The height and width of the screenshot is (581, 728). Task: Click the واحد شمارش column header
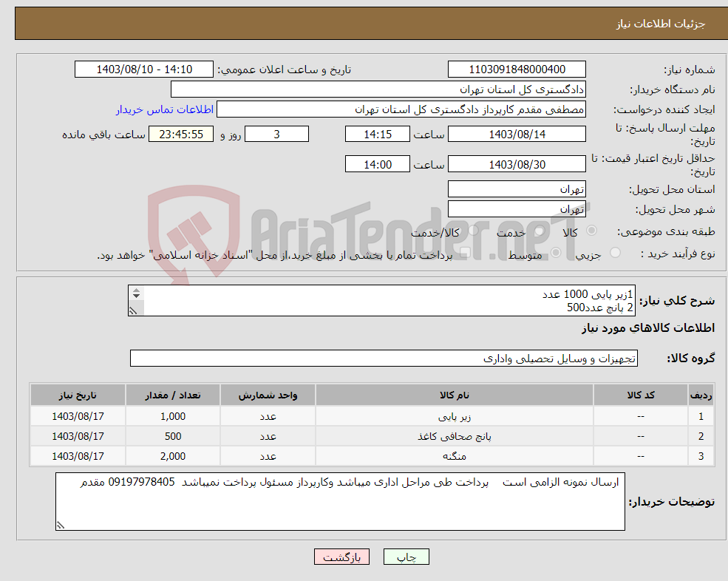click(268, 395)
